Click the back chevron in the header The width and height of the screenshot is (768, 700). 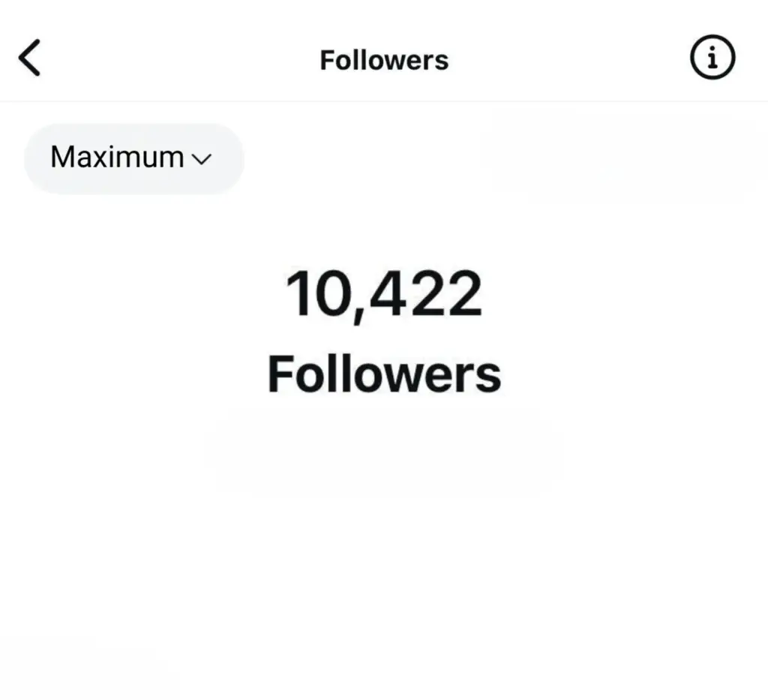coord(29,59)
